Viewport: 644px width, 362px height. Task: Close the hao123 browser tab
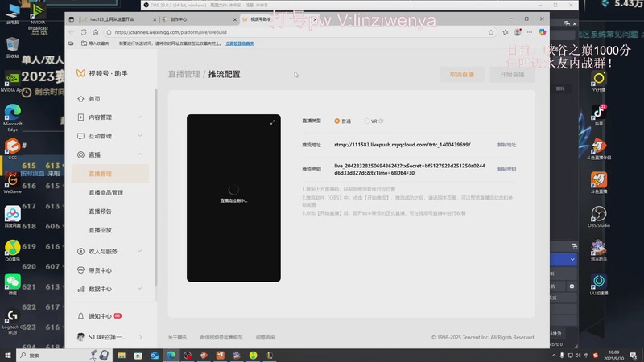[155, 19]
